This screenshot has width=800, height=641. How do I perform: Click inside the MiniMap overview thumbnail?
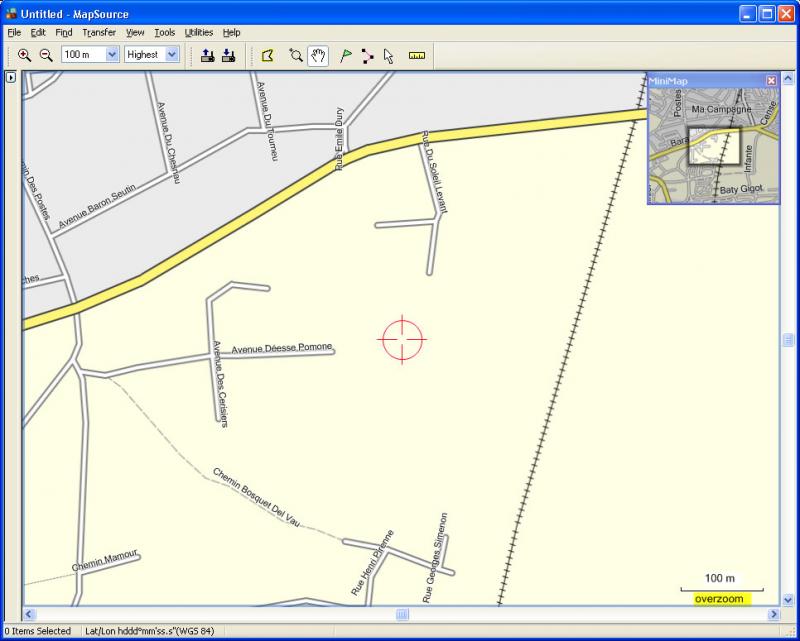(x=713, y=146)
